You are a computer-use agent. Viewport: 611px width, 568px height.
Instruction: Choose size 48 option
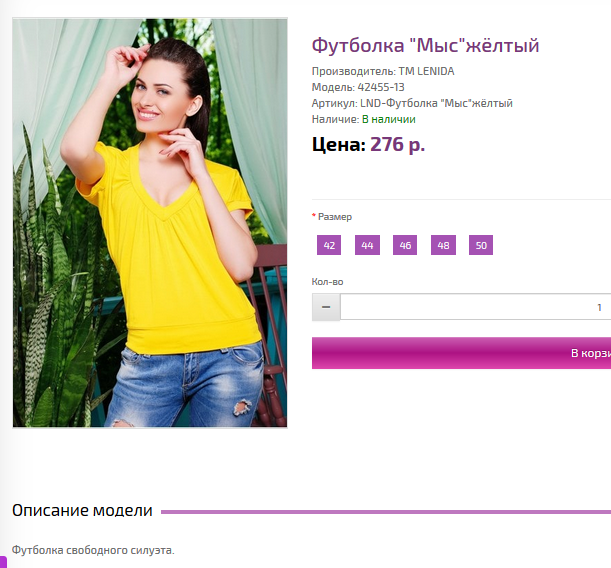click(443, 245)
